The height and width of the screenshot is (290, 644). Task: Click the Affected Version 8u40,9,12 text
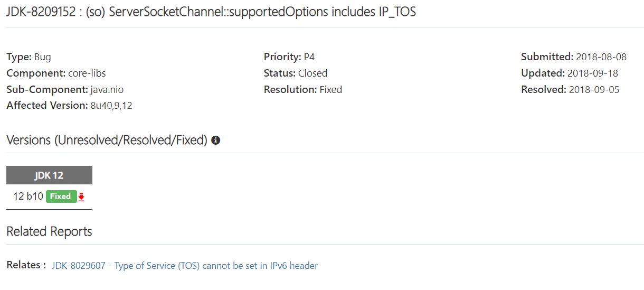(111, 106)
